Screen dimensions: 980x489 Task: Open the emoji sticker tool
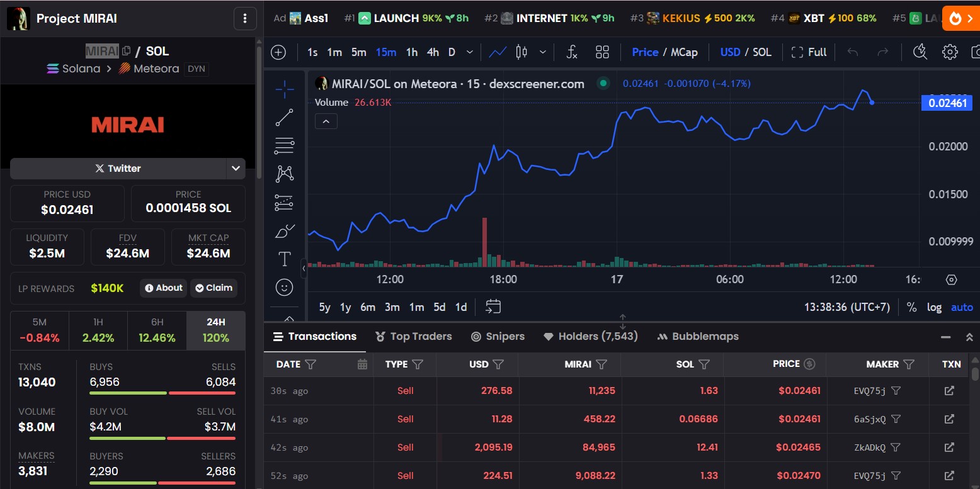click(285, 288)
